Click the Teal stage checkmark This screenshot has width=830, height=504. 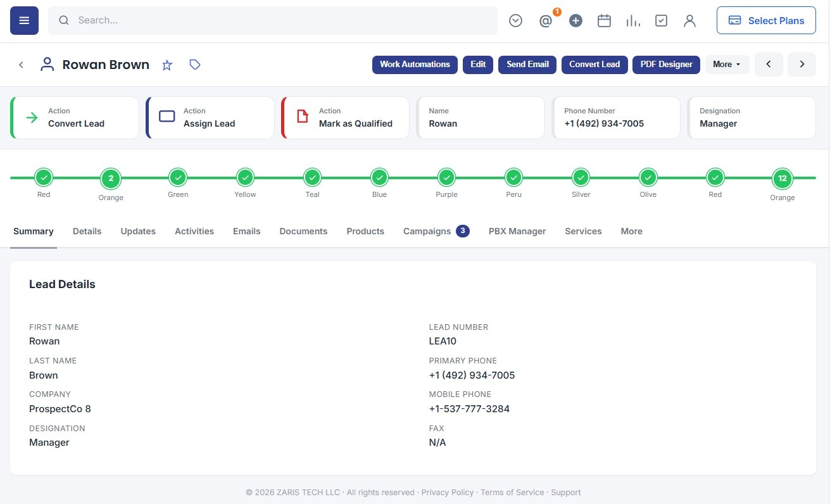coord(312,178)
